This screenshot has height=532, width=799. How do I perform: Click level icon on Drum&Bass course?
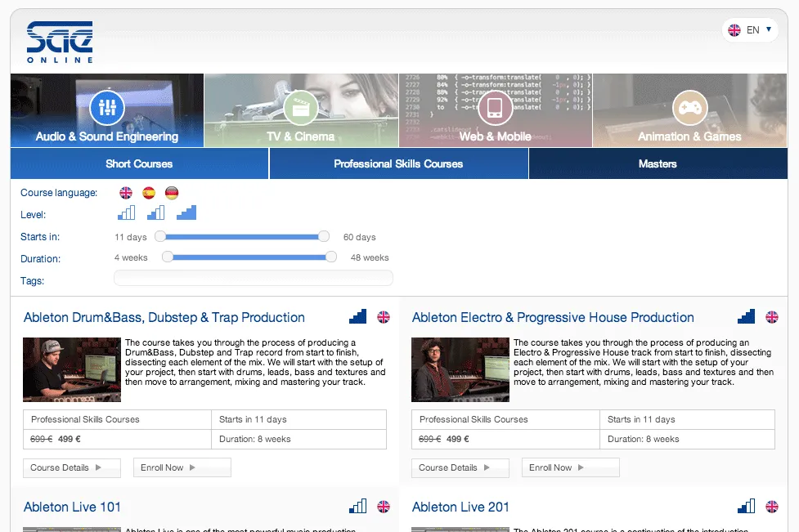tap(357, 316)
